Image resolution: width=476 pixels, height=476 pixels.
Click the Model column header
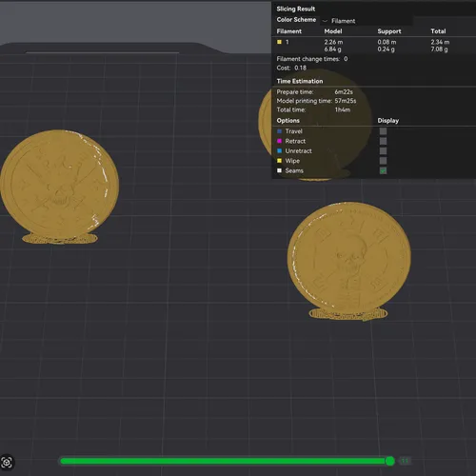333,31
